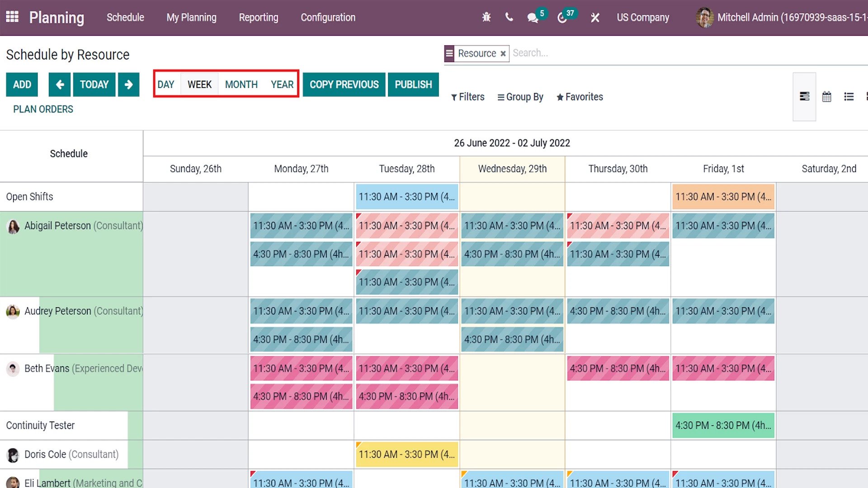Expand the Group By dropdown
The height and width of the screenshot is (488, 868).
tap(520, 97)
